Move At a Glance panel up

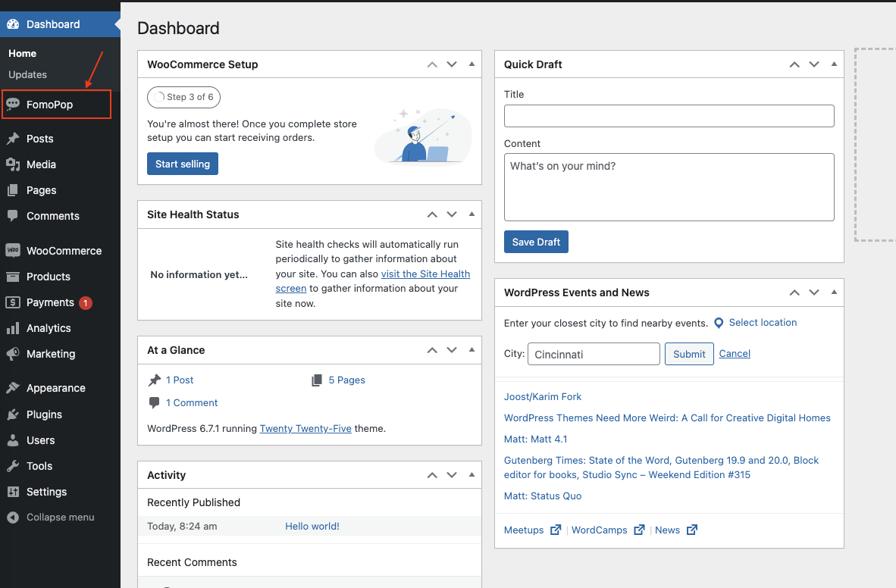(x=432, y=350)
